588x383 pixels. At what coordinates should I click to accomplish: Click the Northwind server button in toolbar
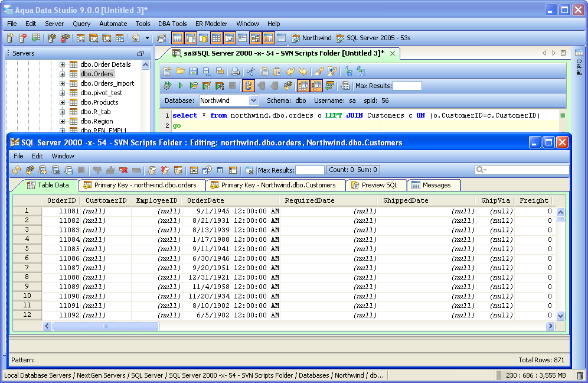pos(311,38)
